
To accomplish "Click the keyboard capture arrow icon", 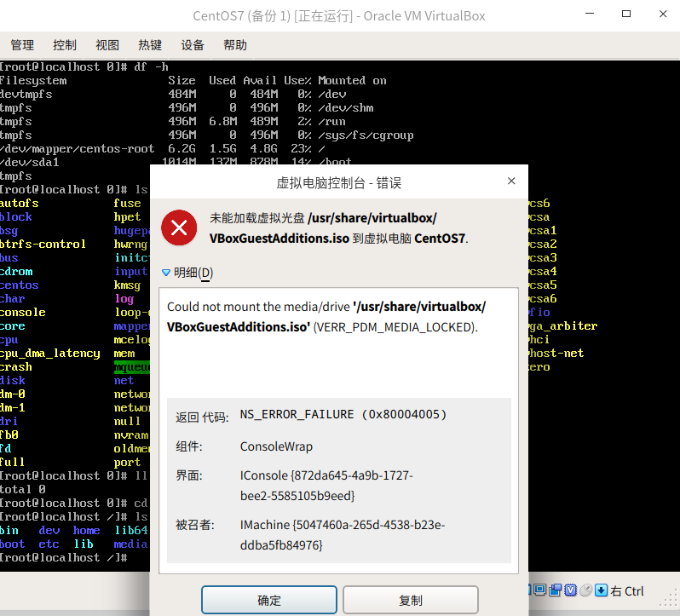I will (x=601, y=590).
